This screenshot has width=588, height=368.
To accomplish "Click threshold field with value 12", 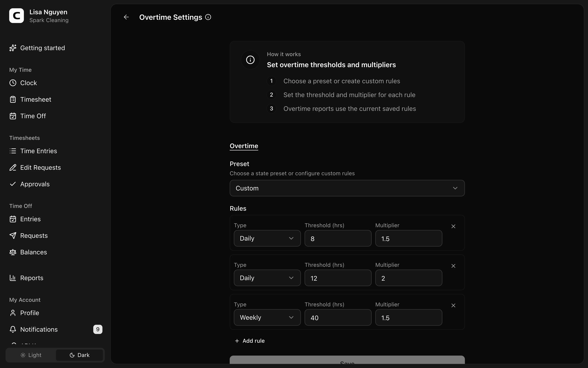I will click(x=338, y=278).
